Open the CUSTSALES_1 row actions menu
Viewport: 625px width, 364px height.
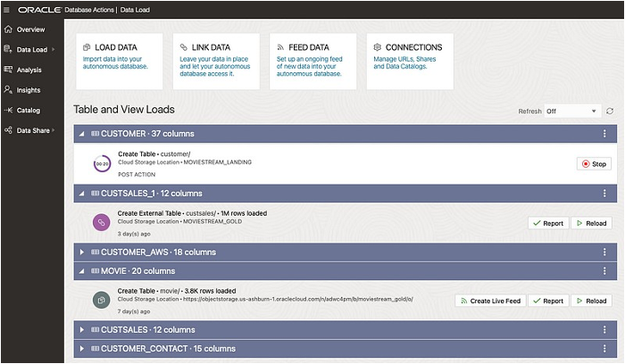(604, 193)
